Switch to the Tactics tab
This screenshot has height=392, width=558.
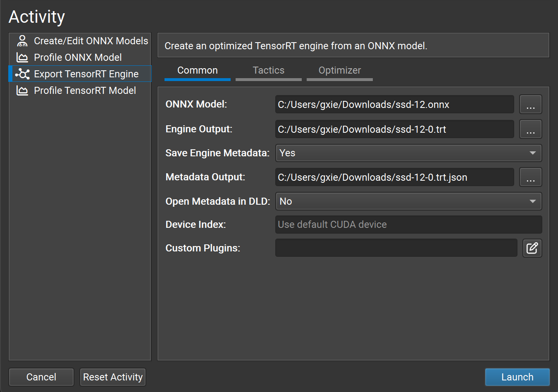click(268, 70)
